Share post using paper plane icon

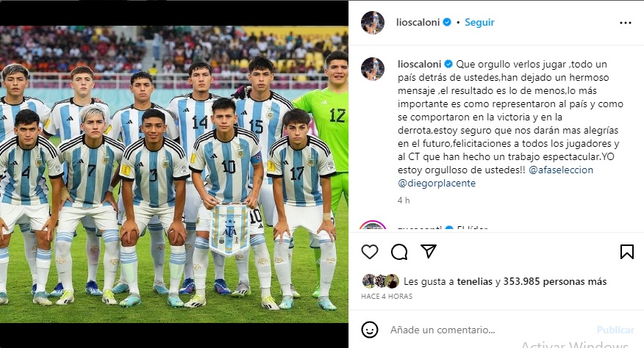(429, 251)
